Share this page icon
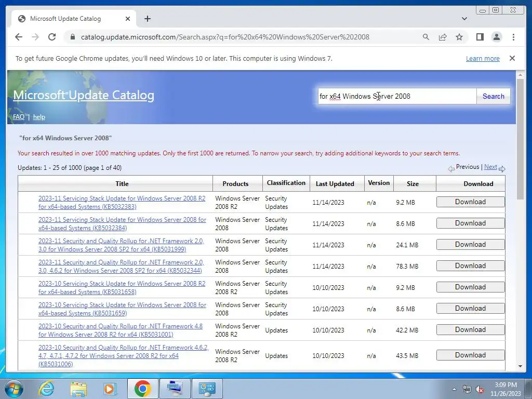This screenshot has width=532, height=399. point(443,37)
